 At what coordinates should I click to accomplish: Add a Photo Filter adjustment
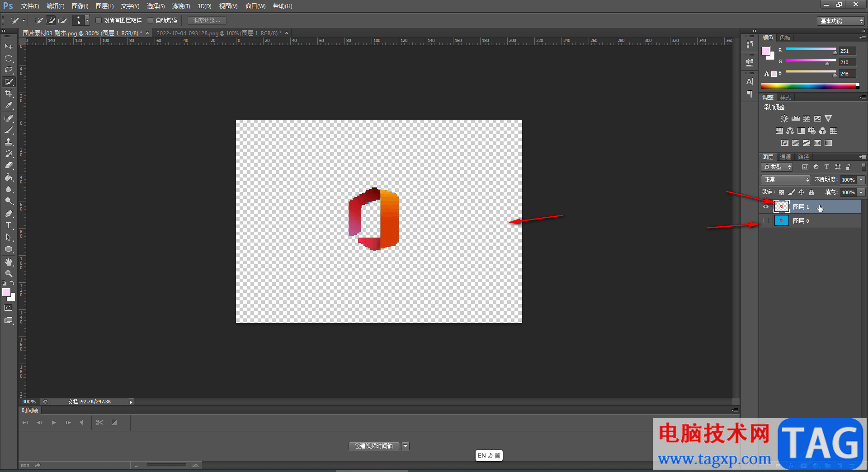[x=812, y=131]
